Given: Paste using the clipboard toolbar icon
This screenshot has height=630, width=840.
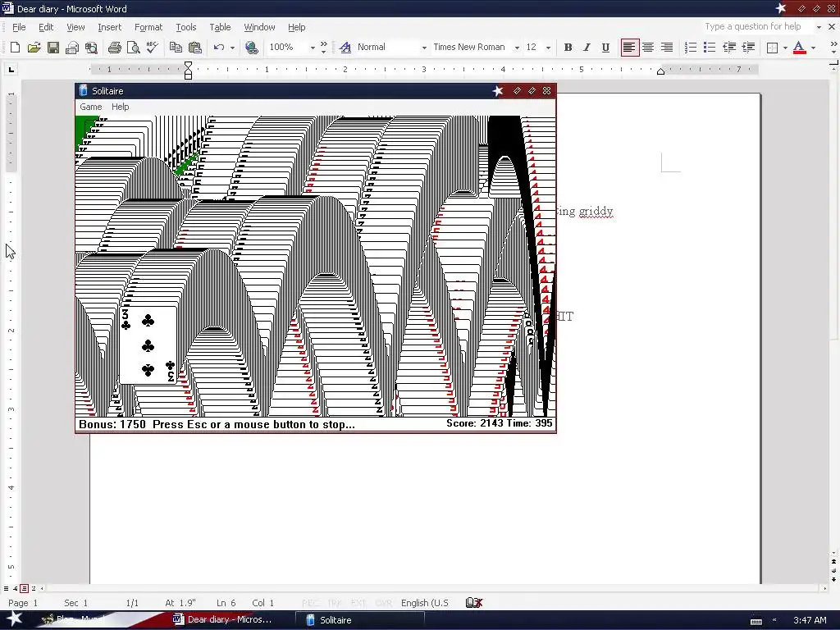Looking at the screenshot, I should pos(195,47).
